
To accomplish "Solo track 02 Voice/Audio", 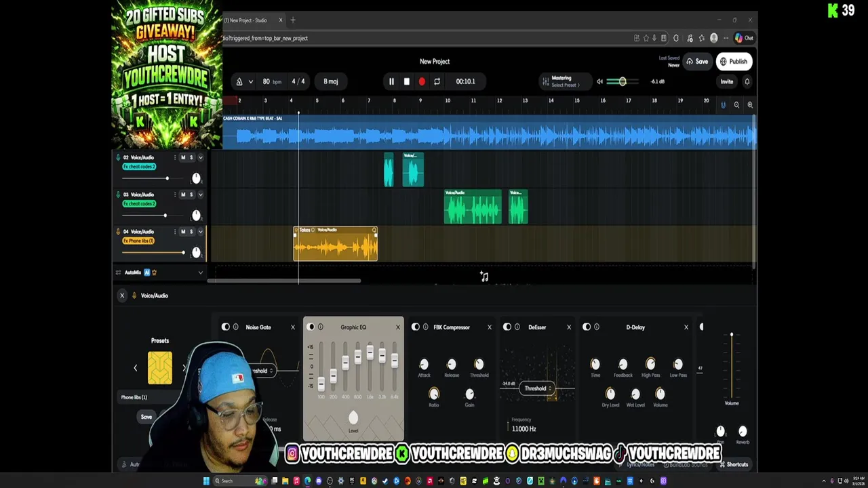I will 191,157.
